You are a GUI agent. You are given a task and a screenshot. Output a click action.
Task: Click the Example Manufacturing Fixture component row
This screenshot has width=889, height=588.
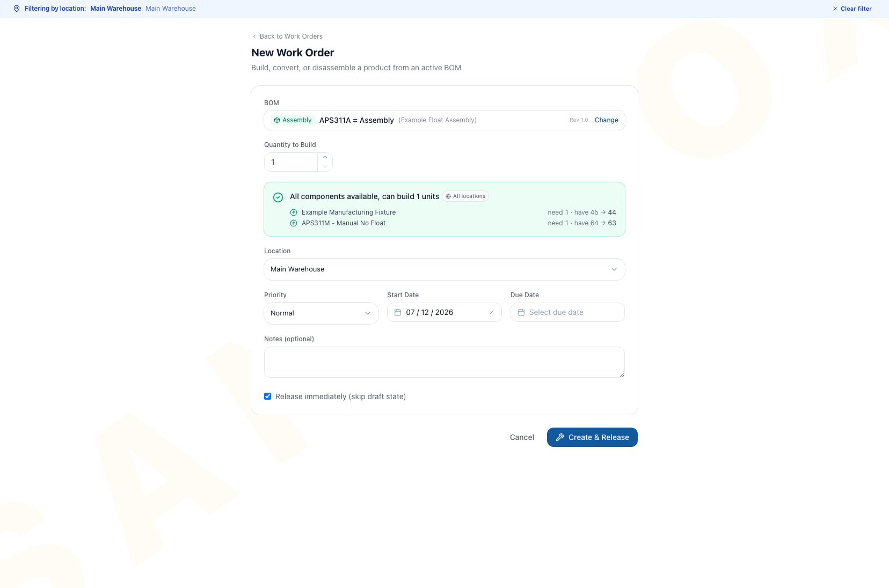(x=453, y=212)
